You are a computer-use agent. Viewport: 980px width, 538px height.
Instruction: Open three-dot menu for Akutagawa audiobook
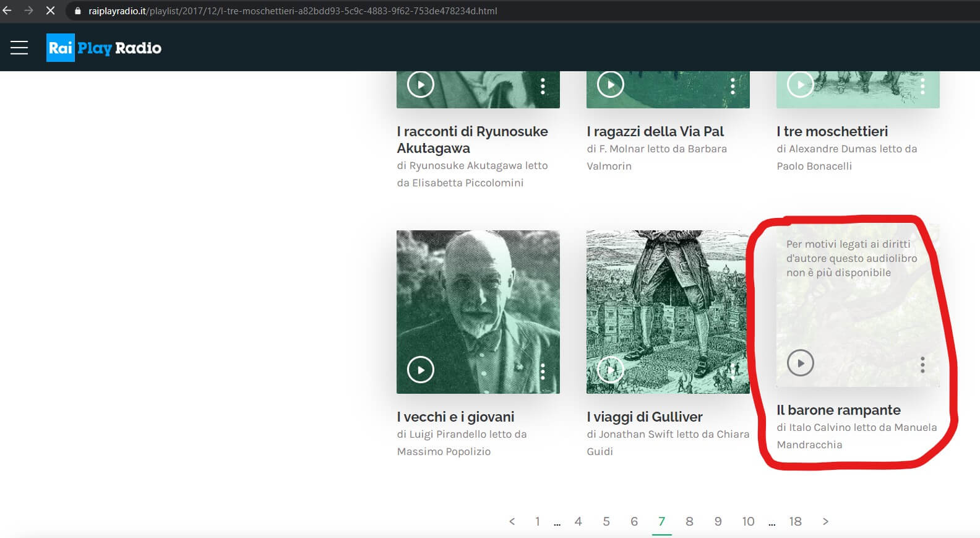pos(543,86)
